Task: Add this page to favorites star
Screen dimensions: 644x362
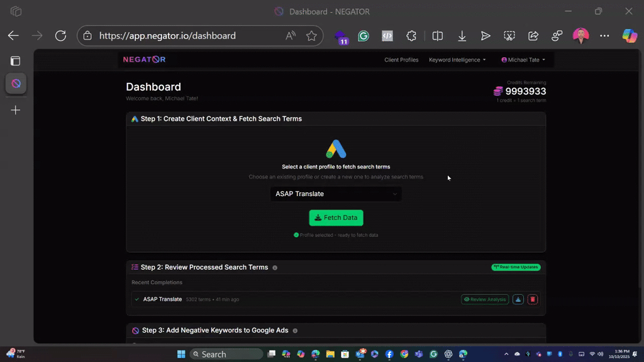Action: (x=311, y=36)
